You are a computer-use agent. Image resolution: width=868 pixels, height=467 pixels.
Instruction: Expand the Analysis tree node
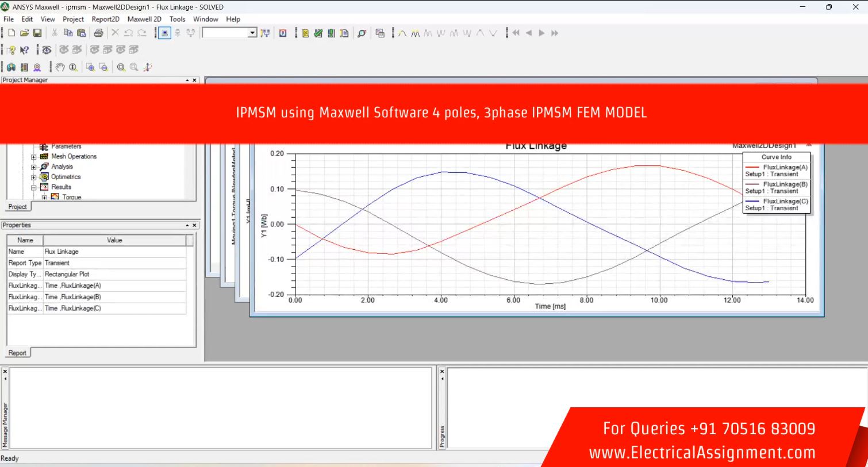pos(33,167)
